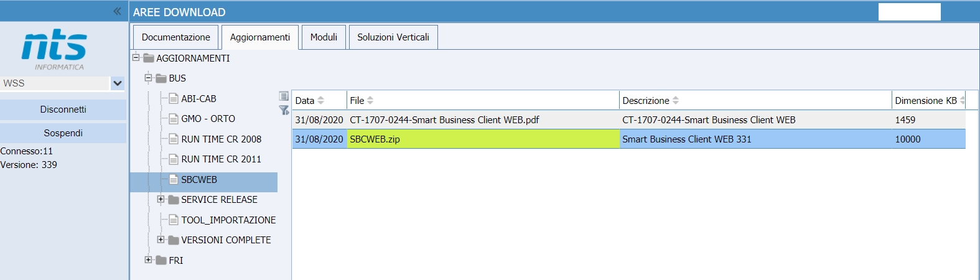
Task: Sort by the File column arrows
Action: [370, 100]
